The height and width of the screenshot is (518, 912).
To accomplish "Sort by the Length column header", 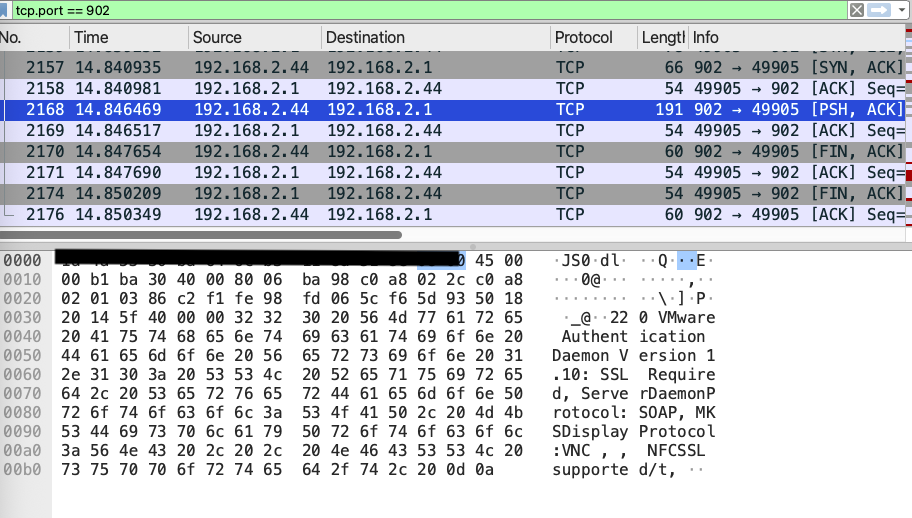I will point(662,37).
